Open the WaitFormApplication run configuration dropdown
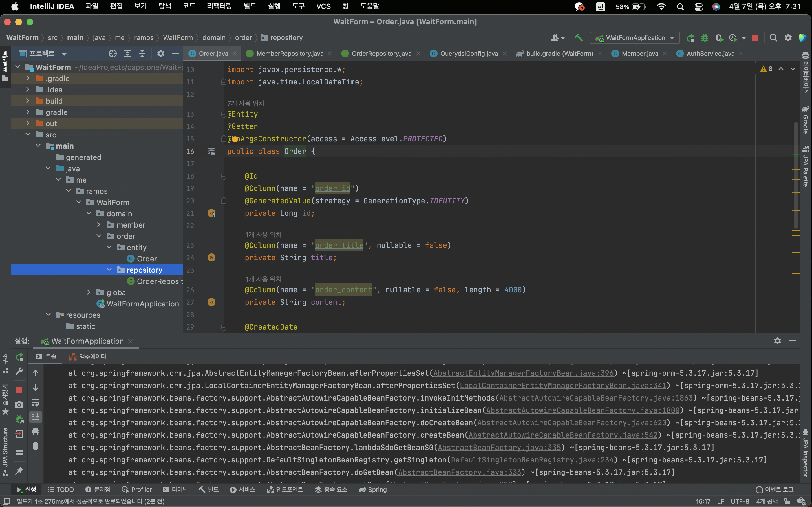812x507 pixels. [634, 37]
